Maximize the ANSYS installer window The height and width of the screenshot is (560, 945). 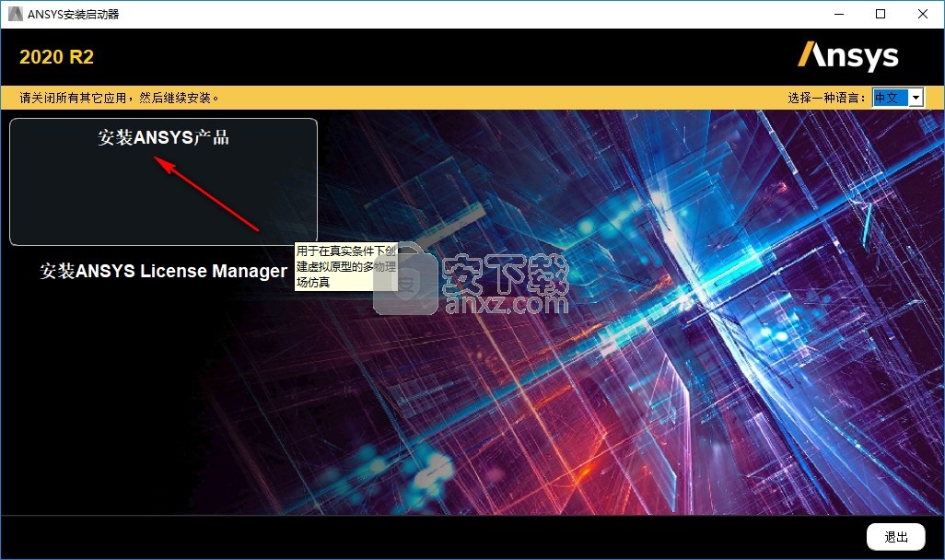click(881, 14)
